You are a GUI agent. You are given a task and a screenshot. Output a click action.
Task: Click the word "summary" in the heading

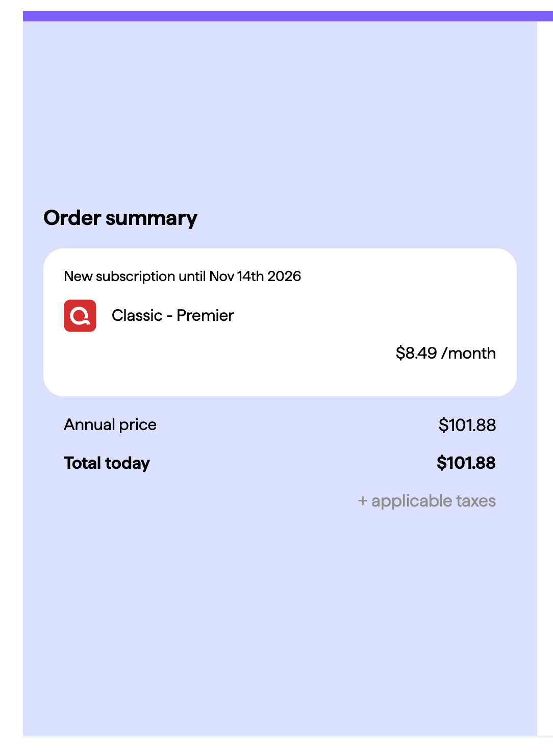tap(152, 218)
